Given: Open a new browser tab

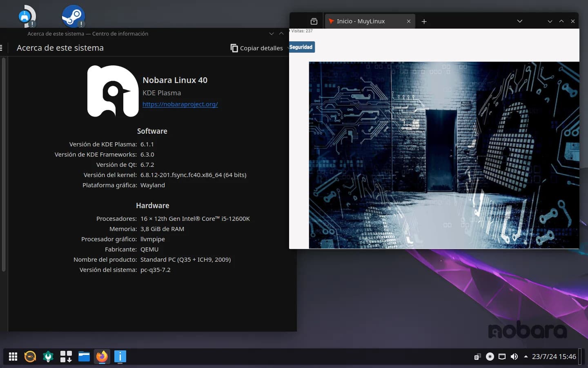Looking at the screenshot, I should (424, 21).
